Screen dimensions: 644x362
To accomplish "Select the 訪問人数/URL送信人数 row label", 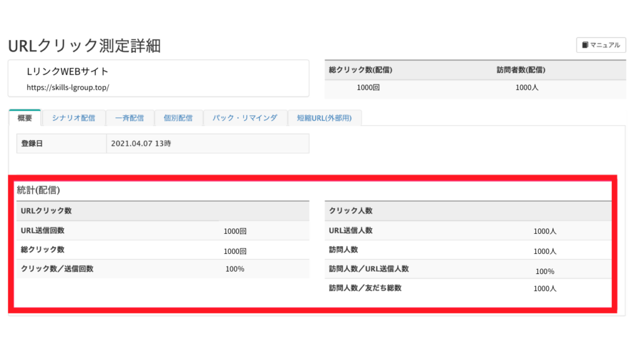I will pos(369,268).
